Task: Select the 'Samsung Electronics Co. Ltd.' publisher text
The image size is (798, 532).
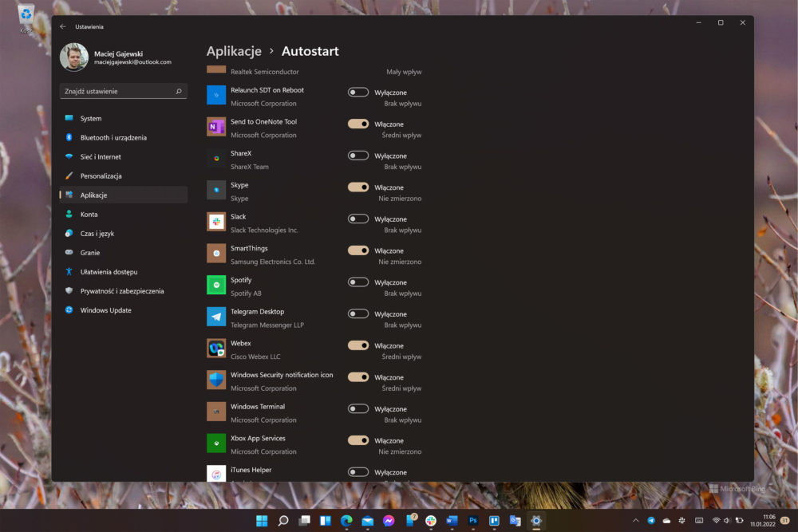Action: tap(273, 262)
